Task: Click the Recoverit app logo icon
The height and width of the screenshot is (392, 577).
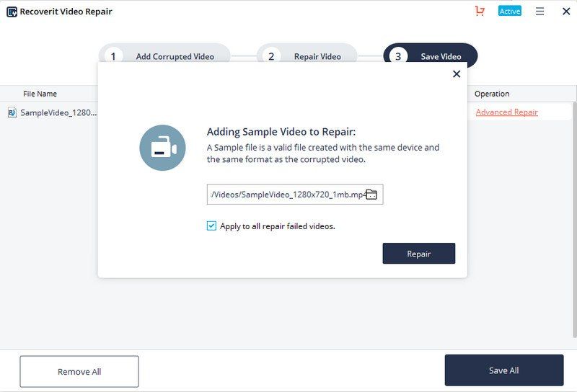Action: 12,12
